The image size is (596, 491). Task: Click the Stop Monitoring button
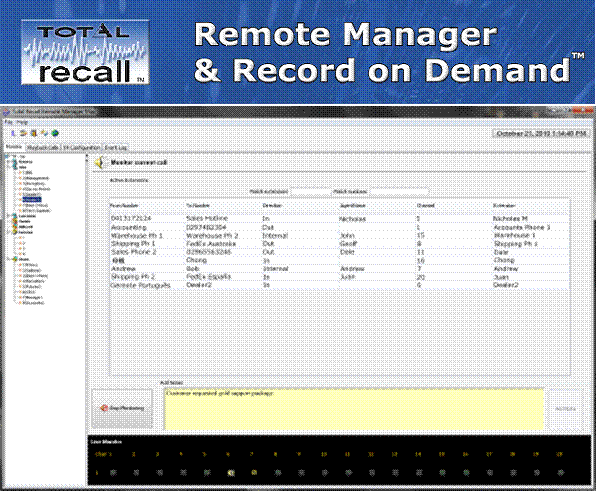point(122,408)
